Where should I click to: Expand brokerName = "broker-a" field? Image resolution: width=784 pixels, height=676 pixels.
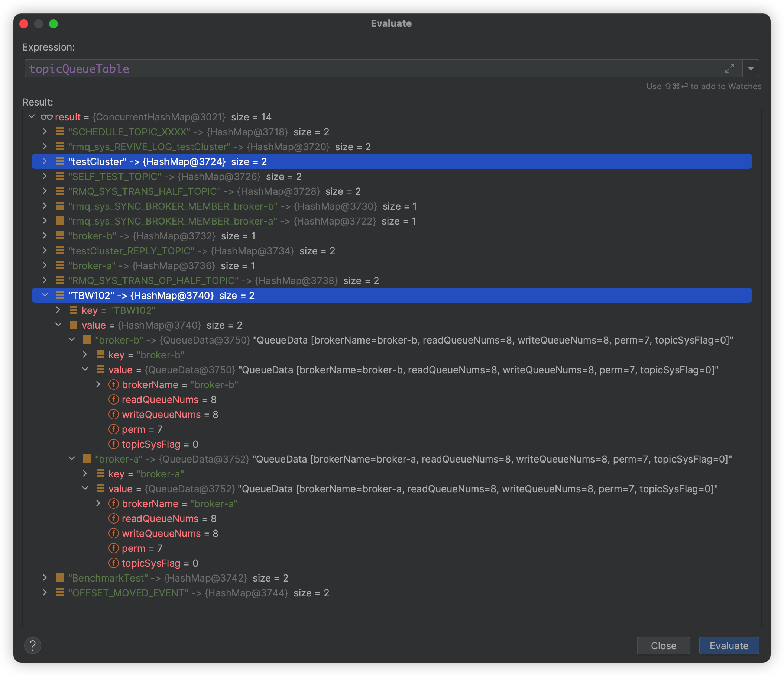98,503
